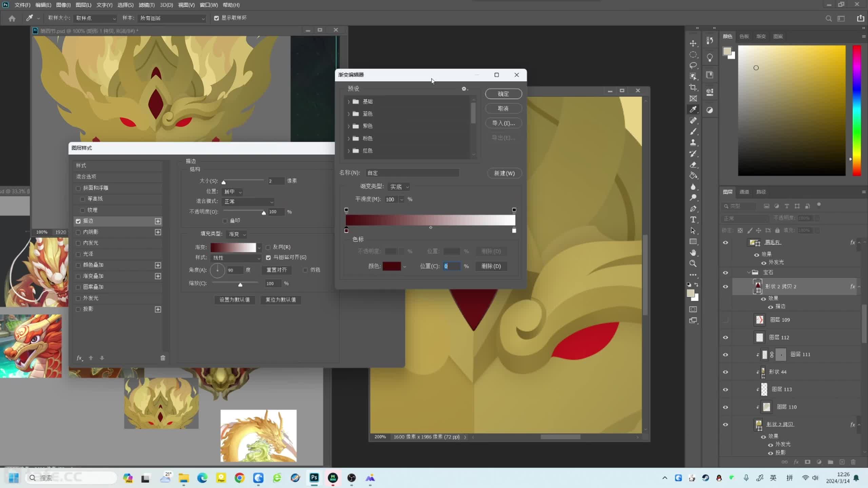Add another stroke effect with plus icon

click(x=158, y=221)
